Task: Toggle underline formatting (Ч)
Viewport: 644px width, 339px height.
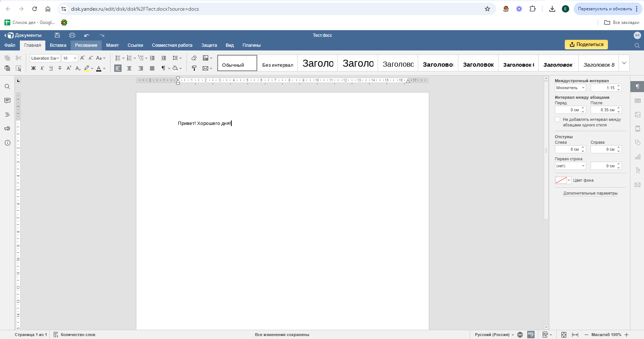Action: pos(51,68)
